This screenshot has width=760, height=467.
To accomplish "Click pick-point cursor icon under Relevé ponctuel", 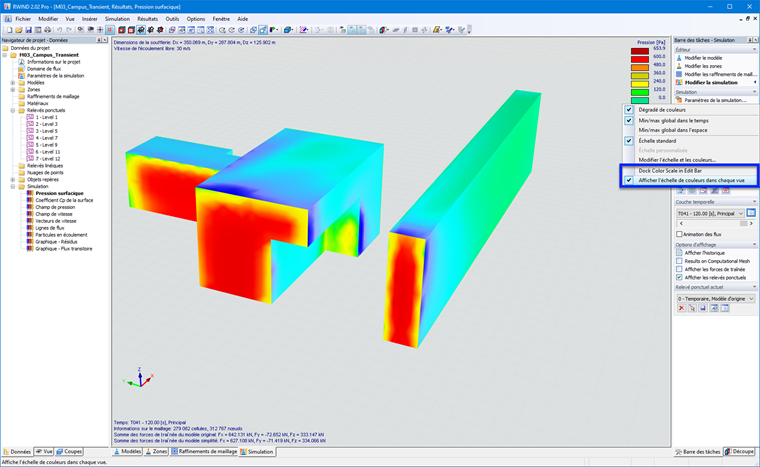I will point(692,308).
